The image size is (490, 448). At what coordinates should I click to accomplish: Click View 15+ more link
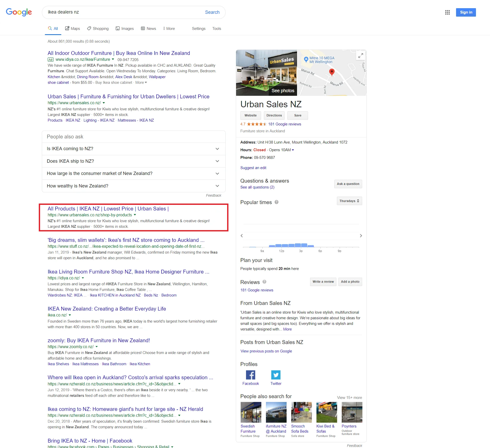(x=349, y=398)
